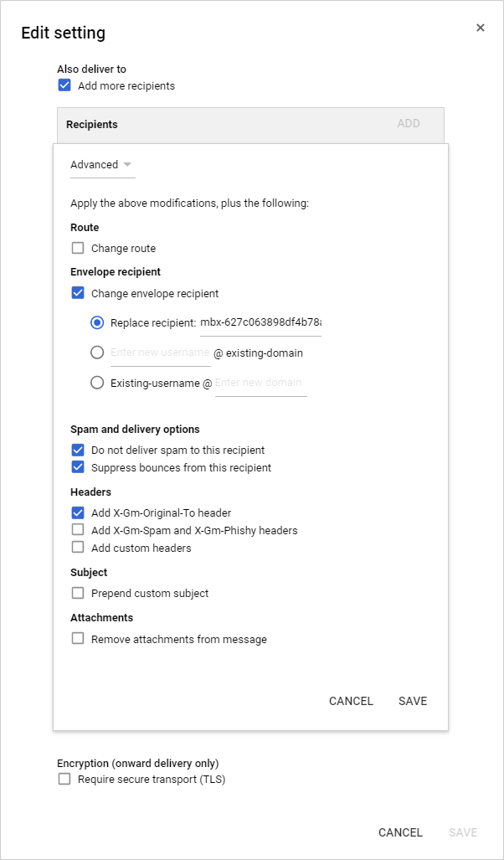This screenshot has width=504, height=860.
Task: Close the Edit setting dialog
Action: 481,28
